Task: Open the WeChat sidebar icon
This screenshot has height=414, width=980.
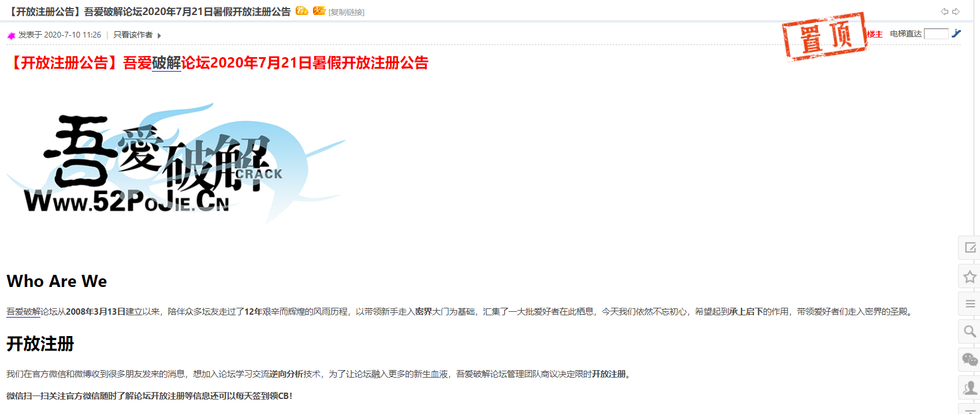Action: coord(970,359)
